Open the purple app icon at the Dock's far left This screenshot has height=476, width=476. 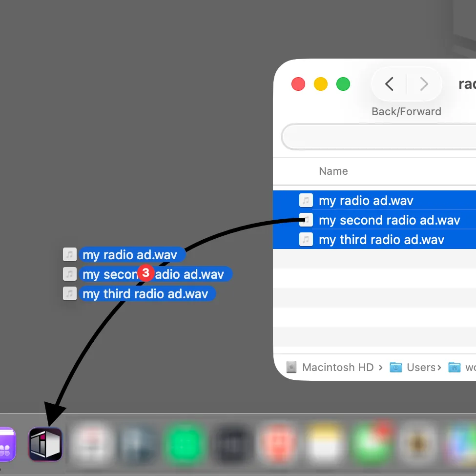coord(7,444)
